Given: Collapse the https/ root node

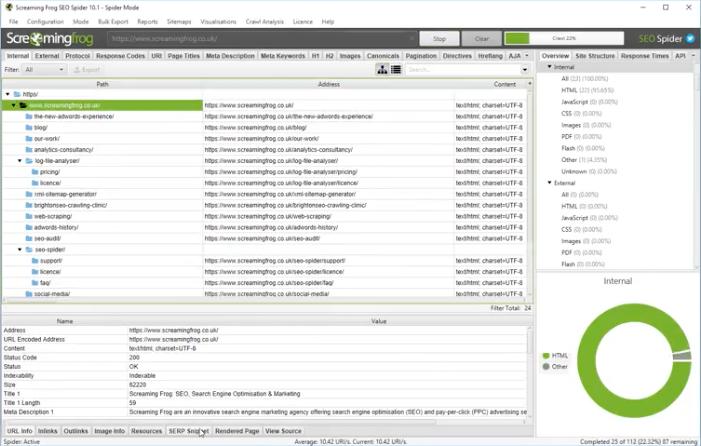Looking at the screenshot, I should 8,94.
